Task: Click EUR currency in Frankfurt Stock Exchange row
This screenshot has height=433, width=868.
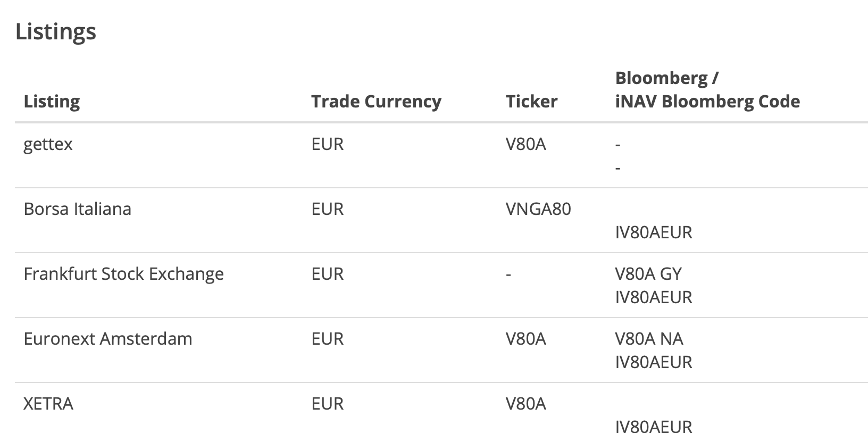Action: pos(327,273)
